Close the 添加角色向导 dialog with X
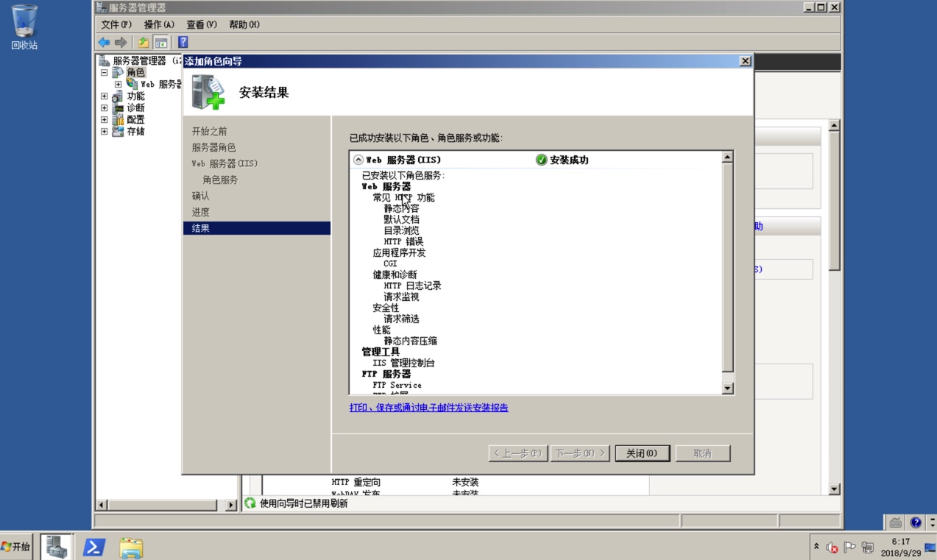The image size is (937, 560). (x=745, y=61)
